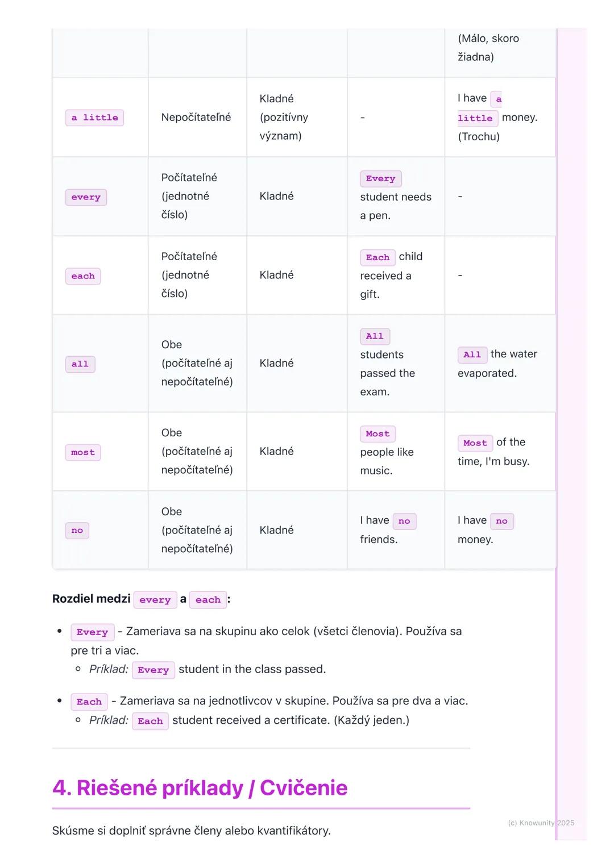Click the "All students passed the exam." example
This screenshot has width=614, height=868.
tap(387, 364)
